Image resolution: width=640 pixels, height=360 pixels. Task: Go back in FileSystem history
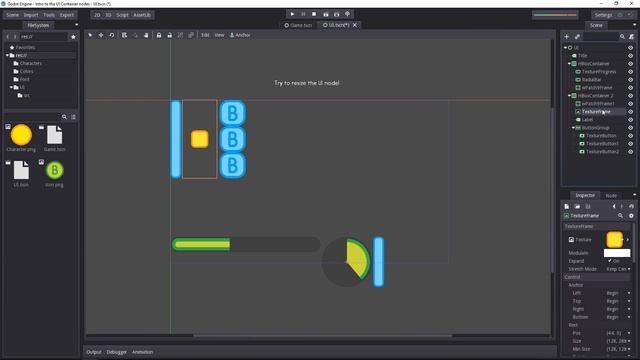pyautogui.click(x=7, y=37)
